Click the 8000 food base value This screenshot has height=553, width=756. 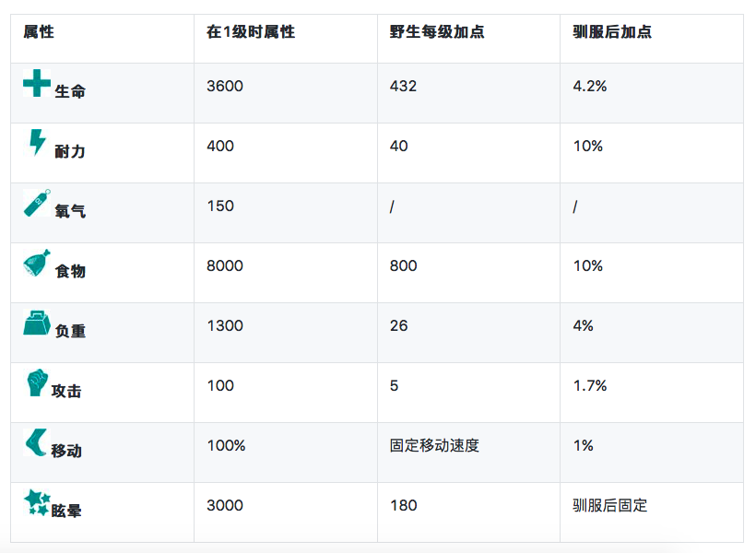tap(225, 266)
